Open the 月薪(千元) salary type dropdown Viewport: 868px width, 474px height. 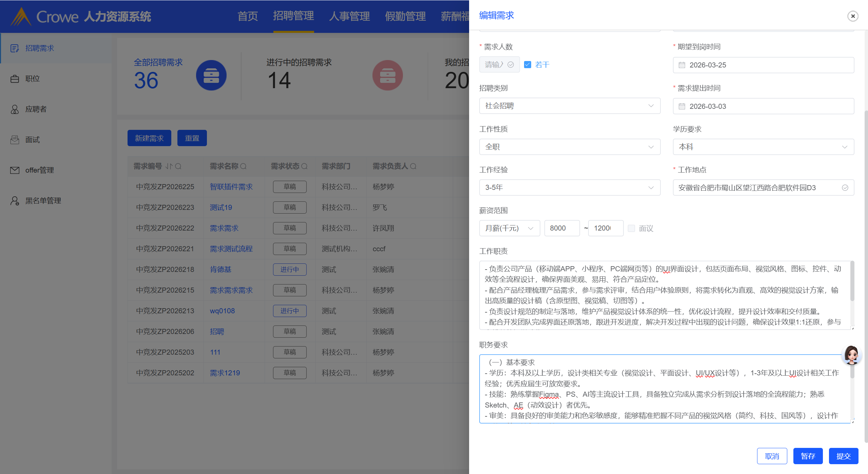pyautogui.click(x=509, y=228)
